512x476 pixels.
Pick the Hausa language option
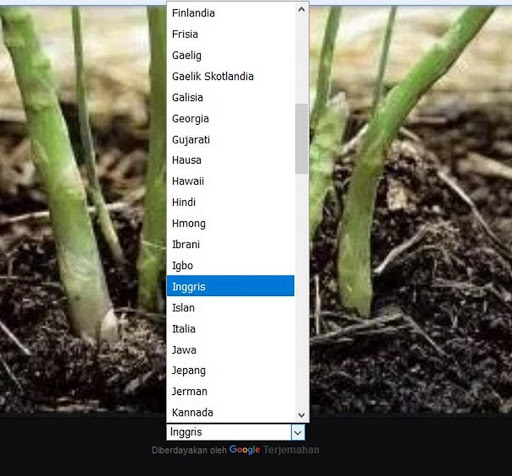[230, 160]
